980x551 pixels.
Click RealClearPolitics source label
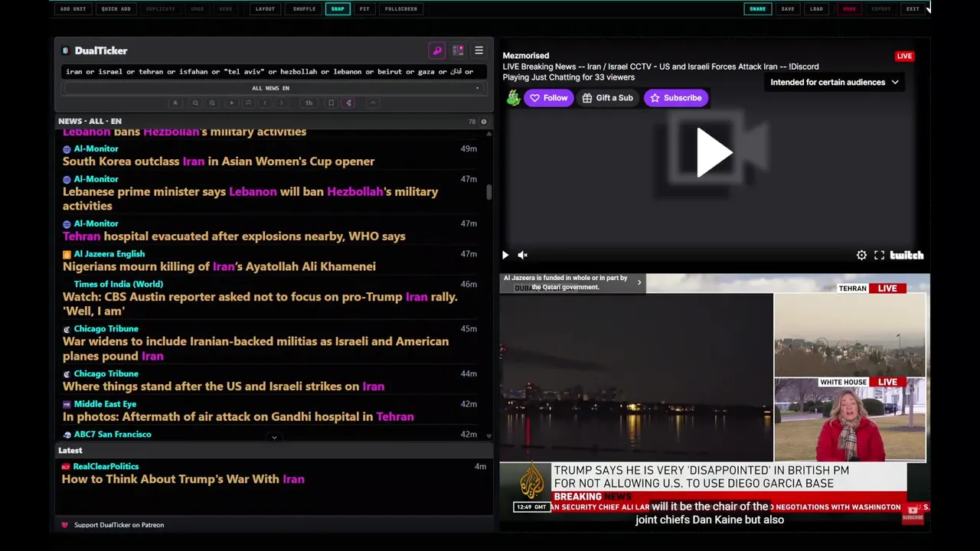[x=106, y=466]
